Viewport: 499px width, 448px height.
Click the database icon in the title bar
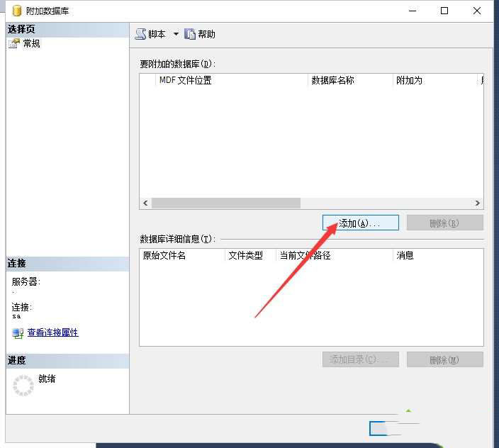pos(16,11)
